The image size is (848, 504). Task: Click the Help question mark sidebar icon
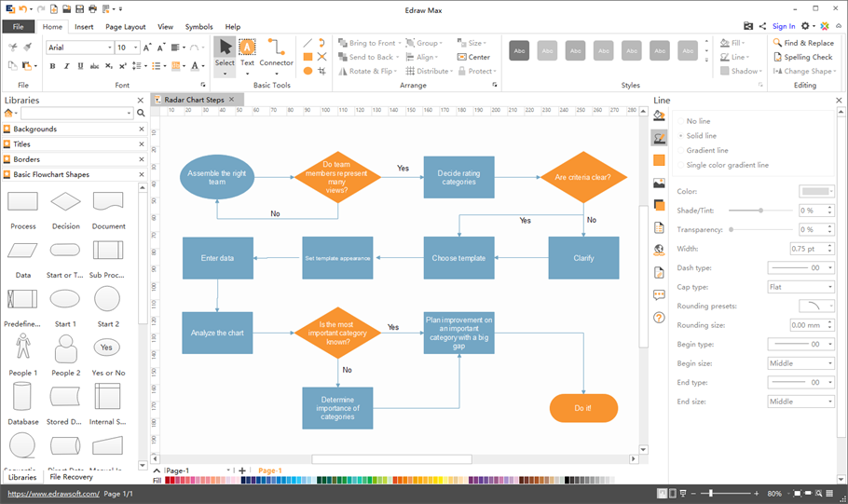pos(659,318)
